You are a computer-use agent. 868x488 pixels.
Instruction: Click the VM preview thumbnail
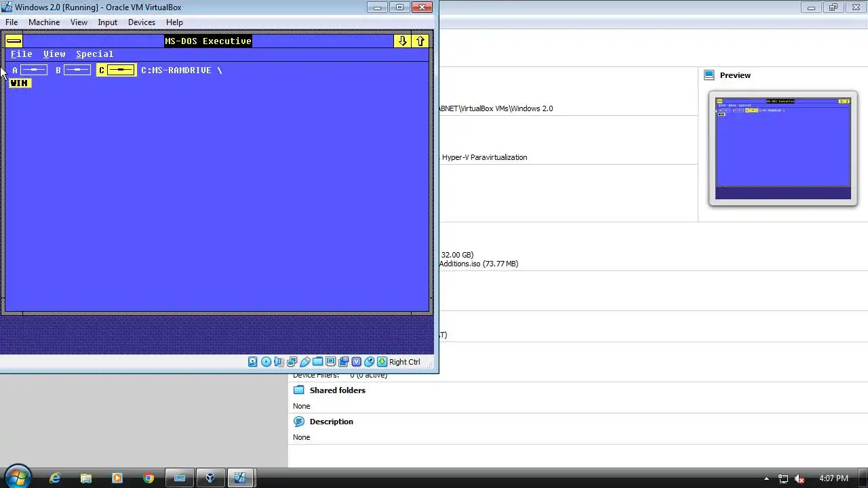click(x=783, y=148)
